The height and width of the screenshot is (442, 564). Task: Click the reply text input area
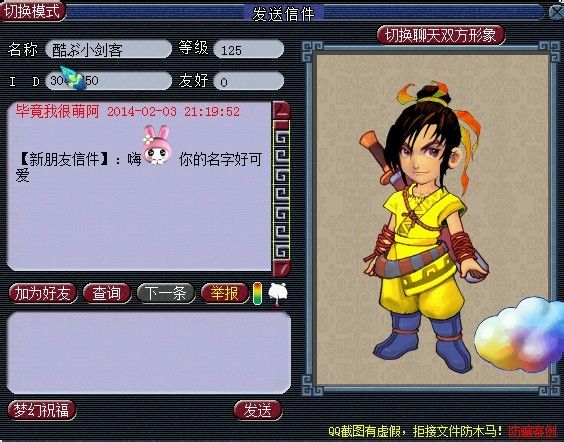click(149, 352)
